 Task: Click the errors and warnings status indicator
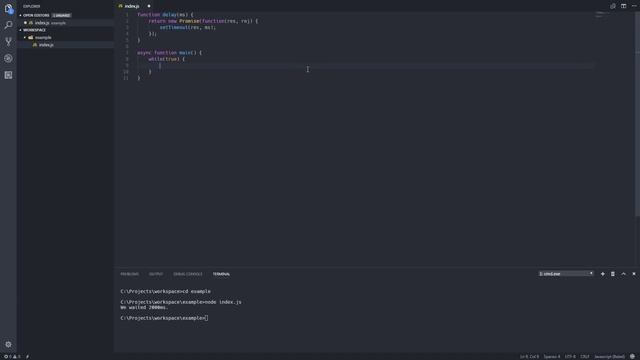(12, 356)
